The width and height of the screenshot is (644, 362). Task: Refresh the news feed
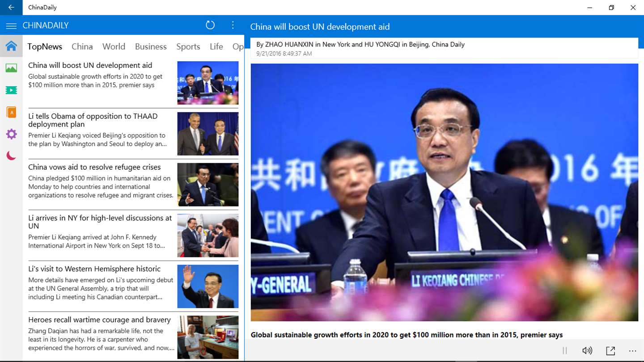(210, 25)
